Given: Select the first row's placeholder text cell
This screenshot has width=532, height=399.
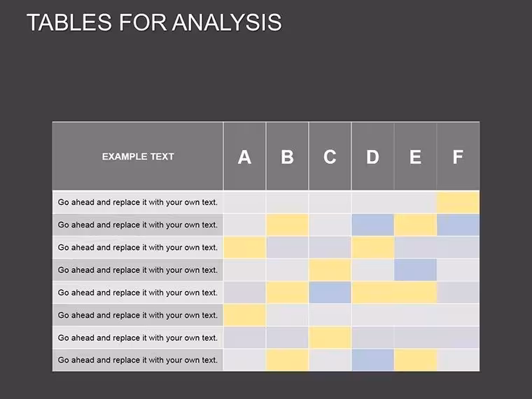Looking at the screenshot, I should point(138,202).
